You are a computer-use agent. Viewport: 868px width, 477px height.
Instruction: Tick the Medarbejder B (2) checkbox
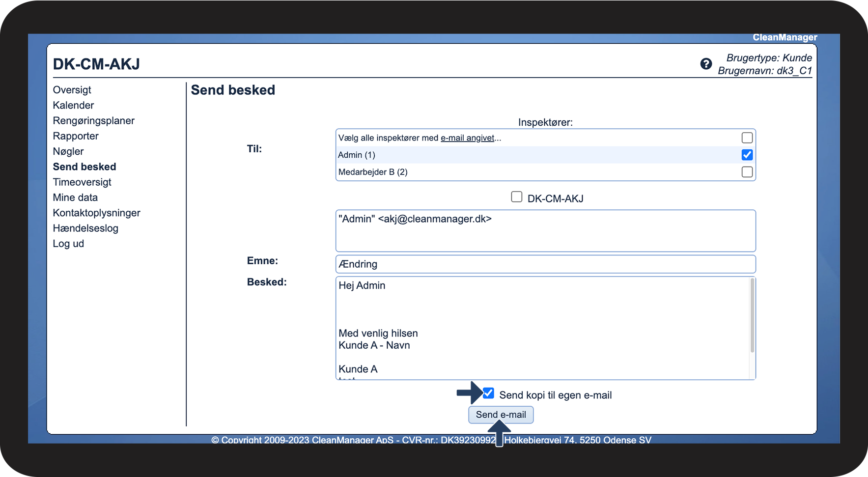(747, 172)
